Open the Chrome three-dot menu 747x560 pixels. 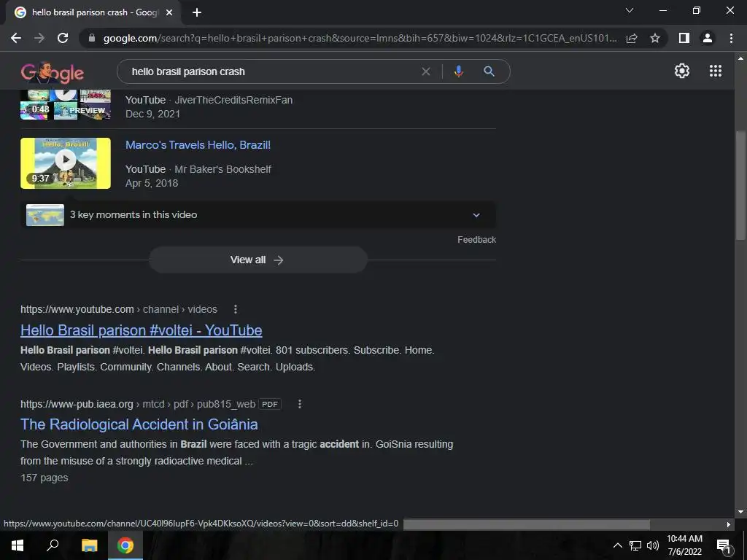pyautogui.click(x=731, y=38)
